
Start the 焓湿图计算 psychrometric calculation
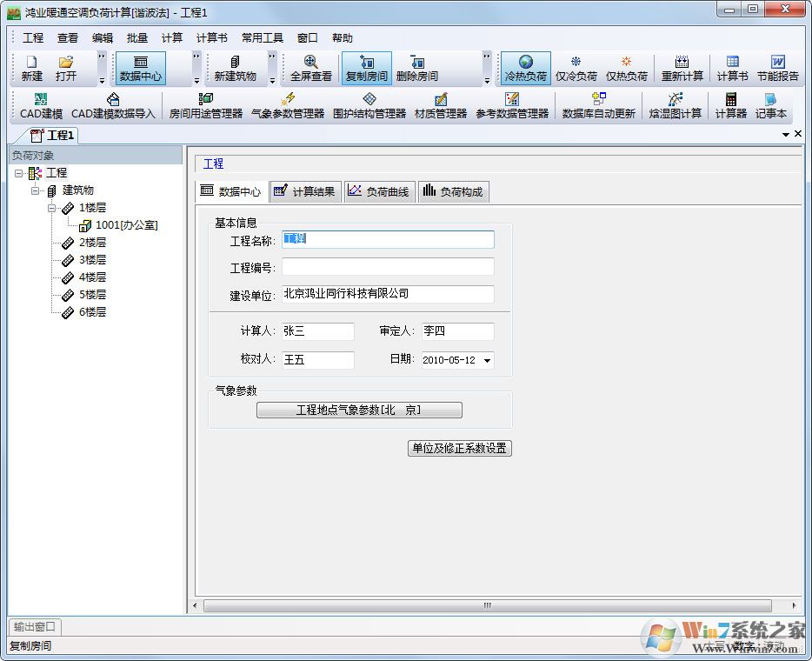(x=675, y=106)
